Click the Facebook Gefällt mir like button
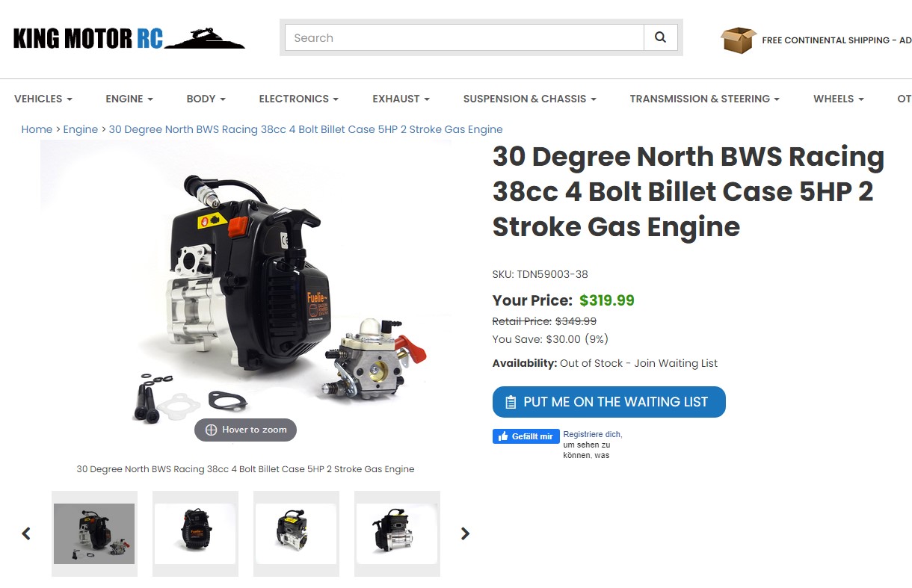Viewport: 912px width, 588px height. point(526,436)
